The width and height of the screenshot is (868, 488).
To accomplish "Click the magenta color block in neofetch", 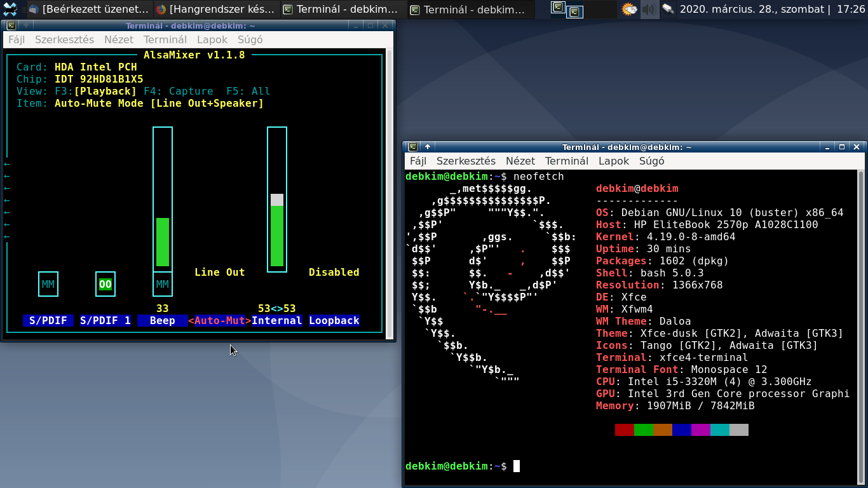I will pos(701,430).
